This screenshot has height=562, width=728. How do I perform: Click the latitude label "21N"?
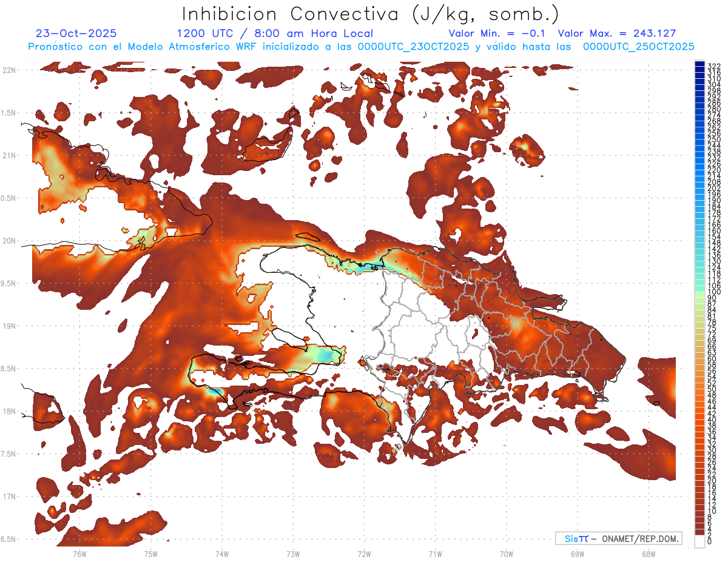pos(8,156)
